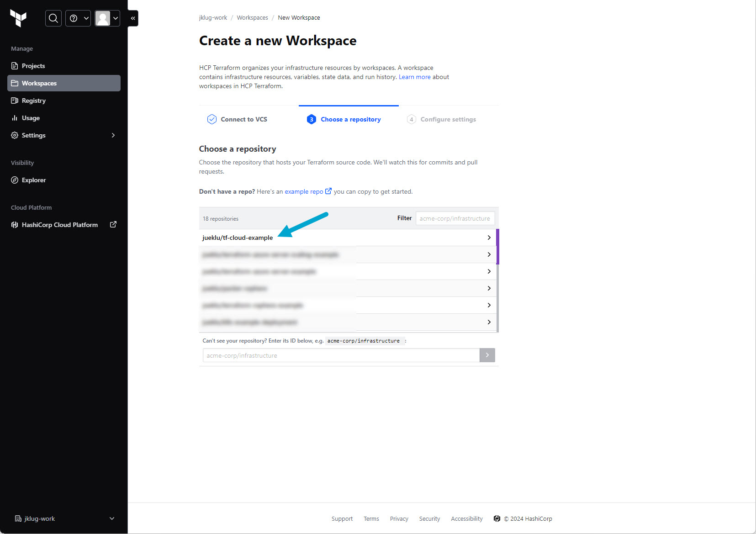This screenshot has height=534, width=756.
Task: Go to Projects in sidebar
Action: point(33,66)
